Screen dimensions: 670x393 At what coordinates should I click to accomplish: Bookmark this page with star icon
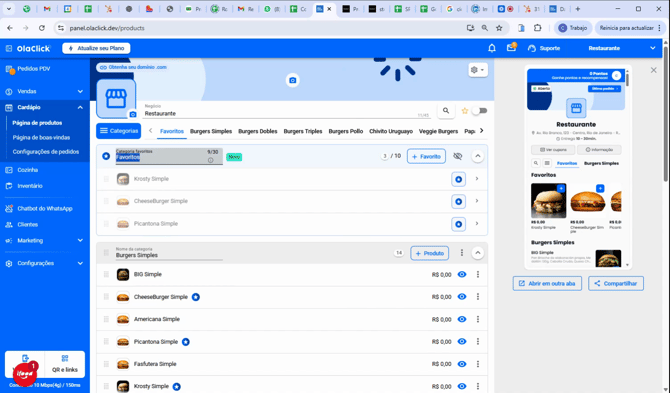pyautogui.click(x=499, y=28)
